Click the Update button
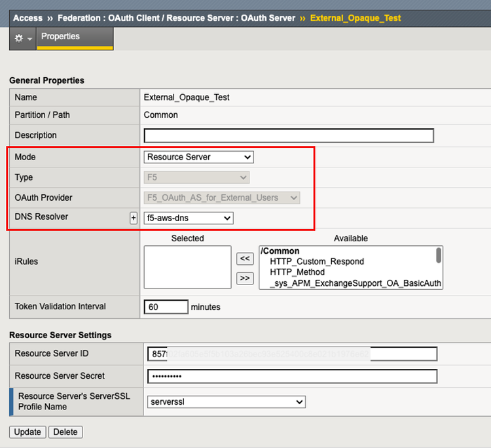 [x=27, y=432]
